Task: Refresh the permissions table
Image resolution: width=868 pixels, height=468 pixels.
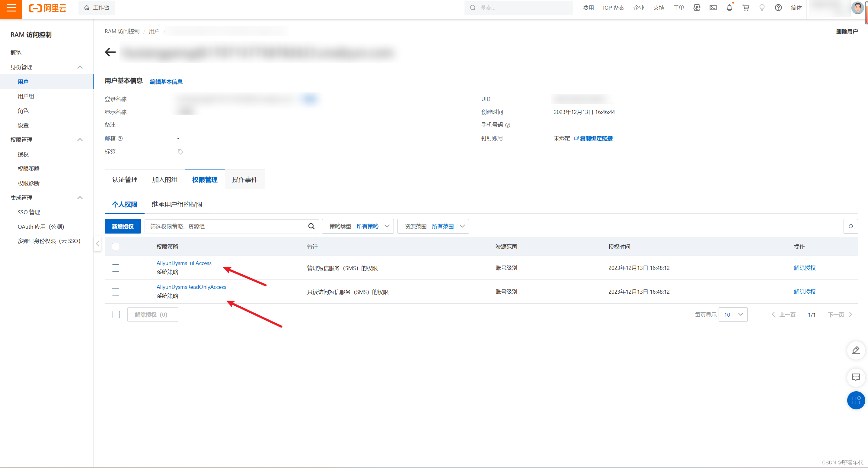Action: (850, 226)
